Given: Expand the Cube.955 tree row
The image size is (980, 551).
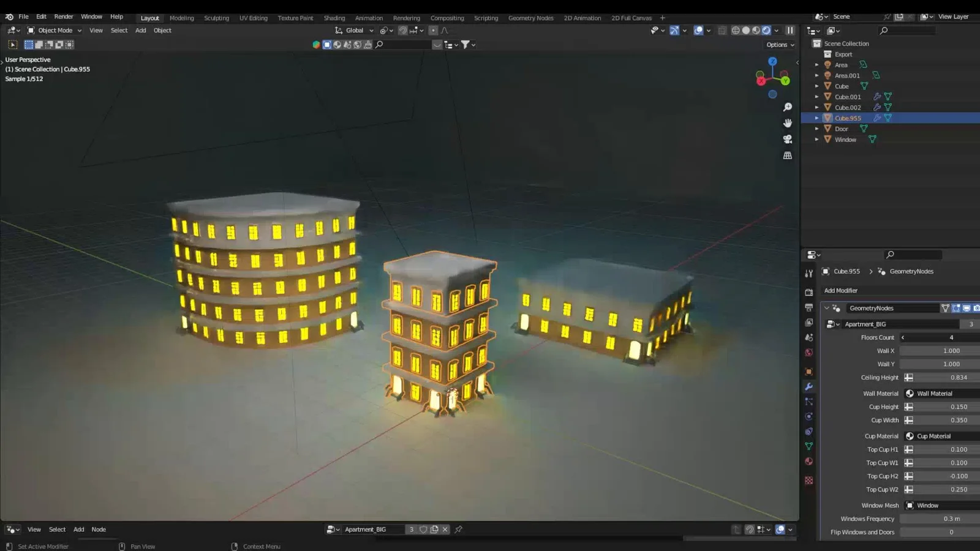Looking at the screenshot, I should tap(816, 118).
